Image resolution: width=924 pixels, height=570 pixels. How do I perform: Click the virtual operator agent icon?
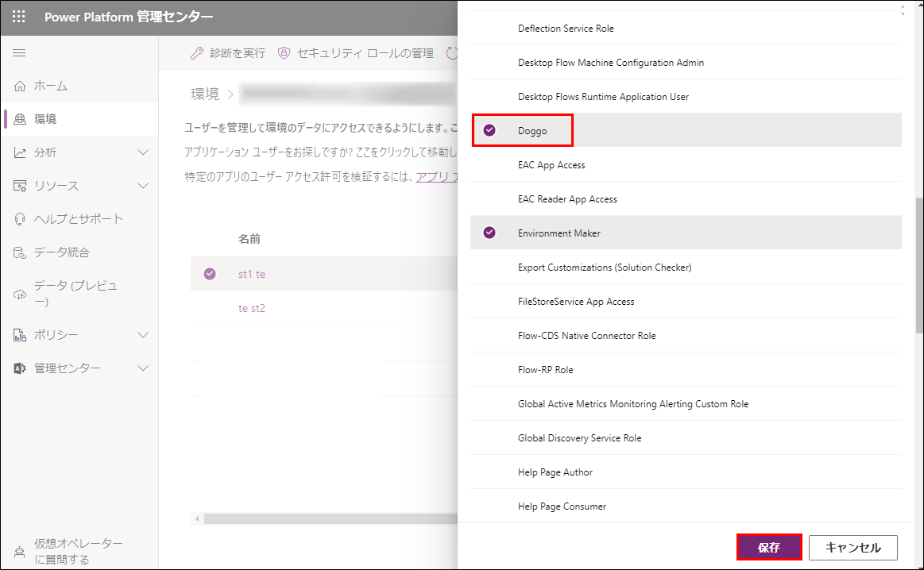19,552
